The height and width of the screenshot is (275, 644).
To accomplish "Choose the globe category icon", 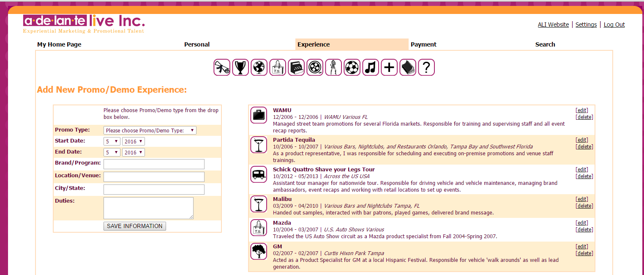I will coord(259,68).
